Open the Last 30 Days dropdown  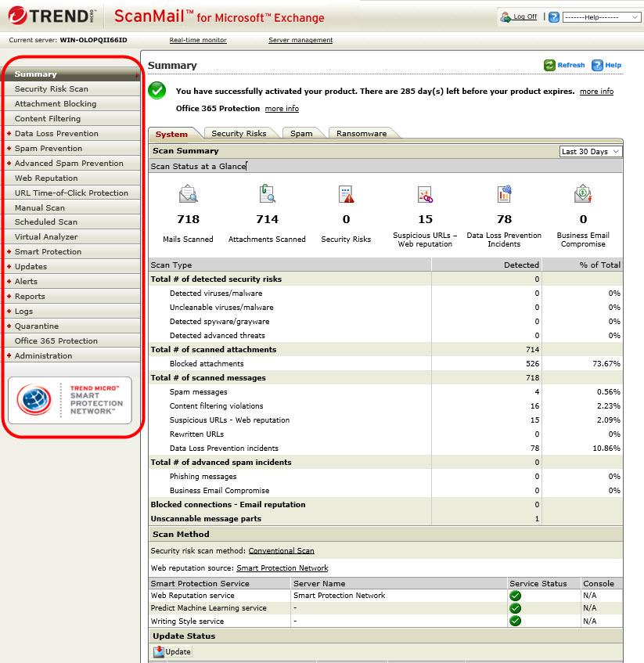pyautogui.click(x=591, y=151)
